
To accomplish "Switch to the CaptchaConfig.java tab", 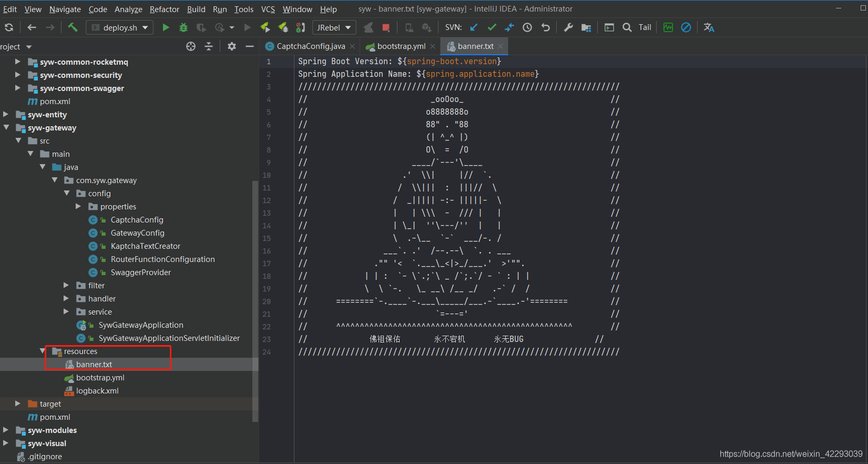I will [310, 46].
